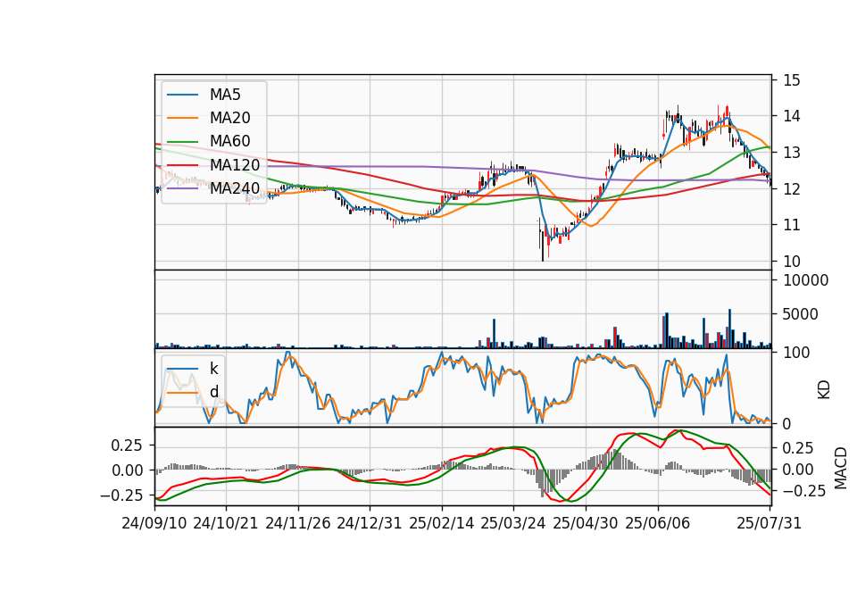857x616 pixels.
Task: Click the orange MA20 legend line sample
Action: pos(182,118)
